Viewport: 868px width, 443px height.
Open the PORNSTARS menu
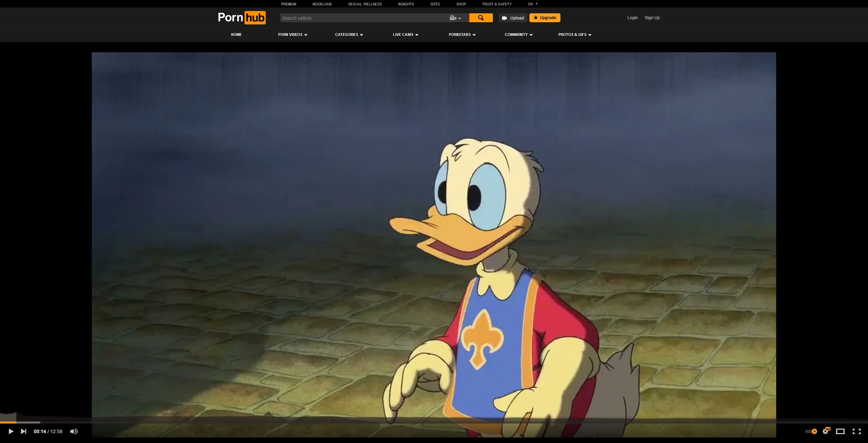462,34
